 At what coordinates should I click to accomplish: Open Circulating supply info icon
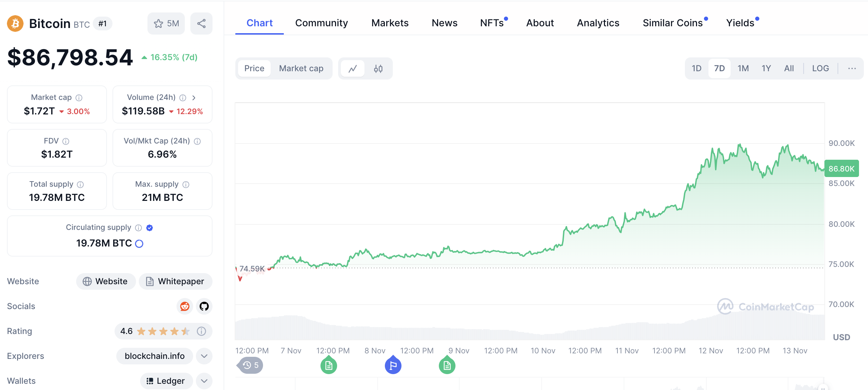coord(138,228)
